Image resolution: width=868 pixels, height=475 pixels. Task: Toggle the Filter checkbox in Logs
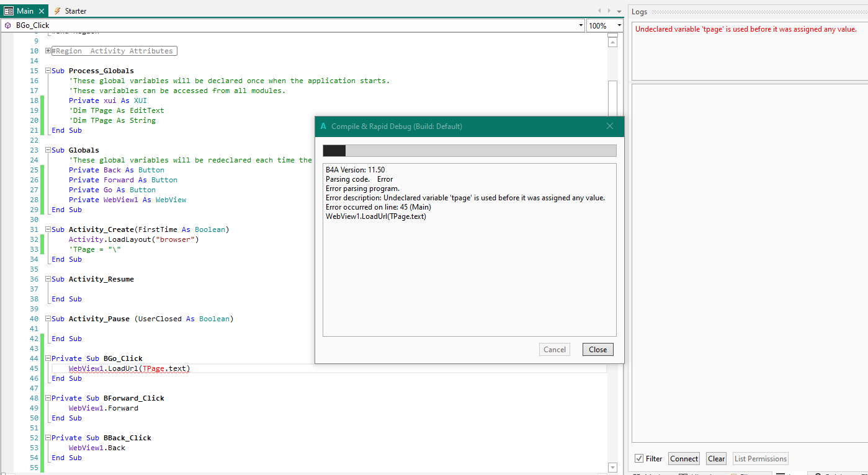tap(639, 459)
